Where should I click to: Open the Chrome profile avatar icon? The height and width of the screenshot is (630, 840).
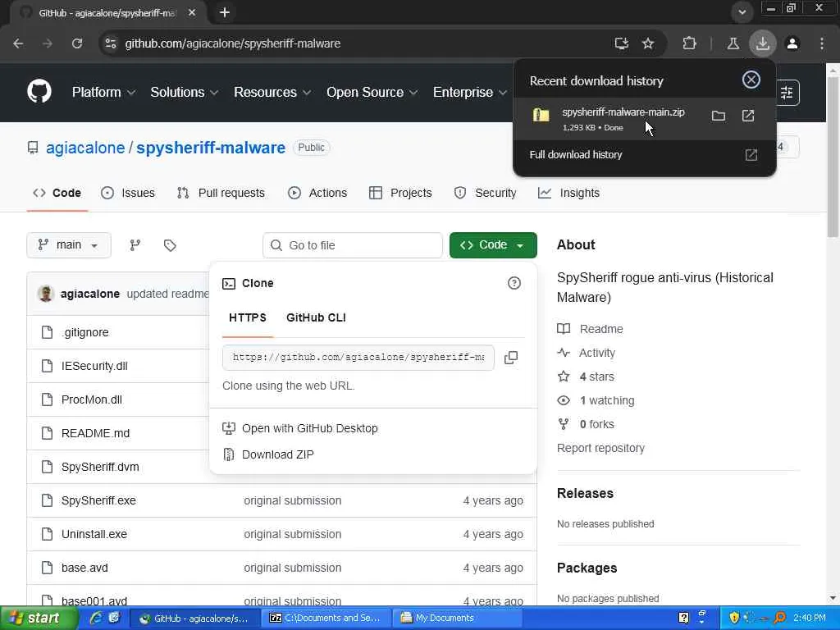tap(792, 43)
